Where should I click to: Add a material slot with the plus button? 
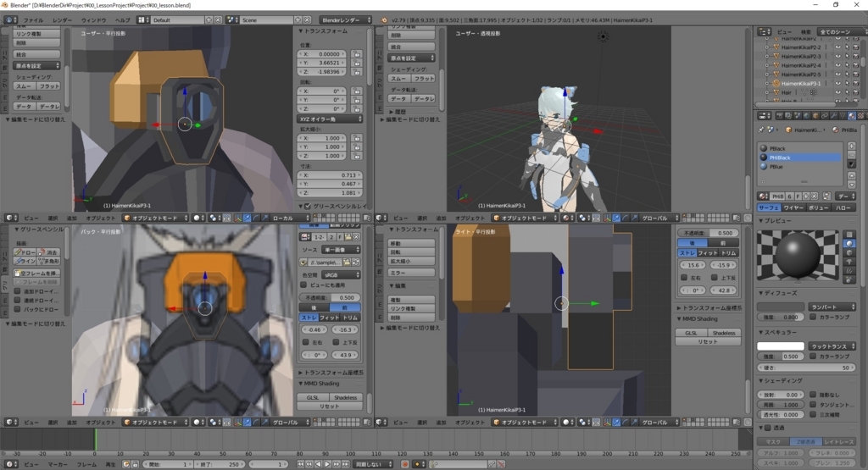pyautogui.click(x=851, y=147)
